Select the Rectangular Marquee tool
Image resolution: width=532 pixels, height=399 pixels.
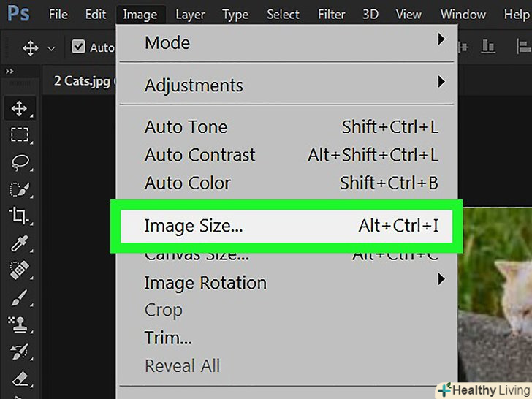click(19, 135)
